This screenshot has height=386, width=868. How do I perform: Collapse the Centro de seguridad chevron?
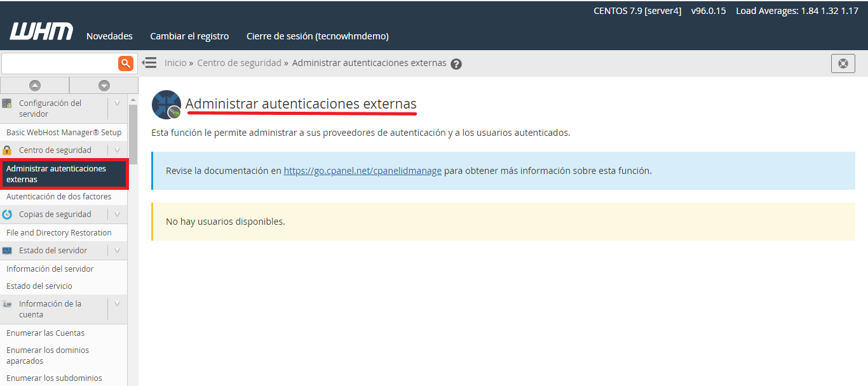click(117, 150)
